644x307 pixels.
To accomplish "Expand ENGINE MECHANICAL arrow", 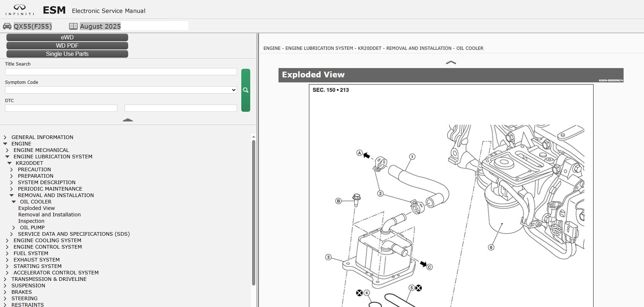I will pyautogui.click(x=7, y=150).
